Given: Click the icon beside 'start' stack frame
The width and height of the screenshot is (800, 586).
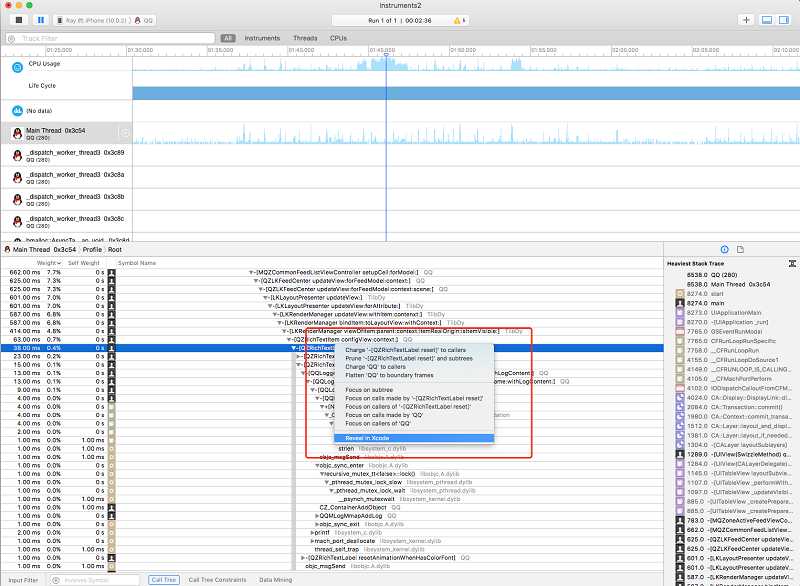Looking at the screenshot, I should (x=680, y=294).
